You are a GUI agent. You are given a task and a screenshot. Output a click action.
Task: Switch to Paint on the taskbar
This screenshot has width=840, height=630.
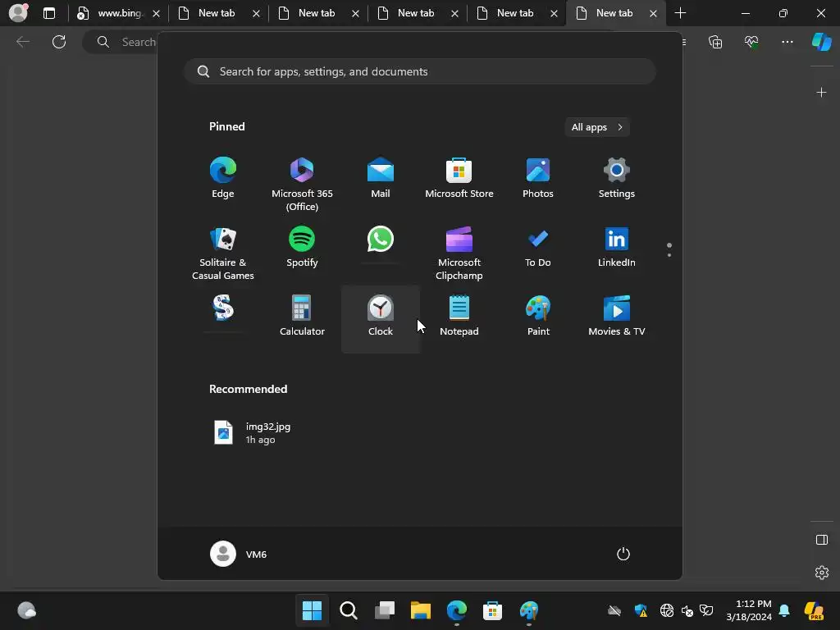pyautogui.click(x=529, y=610)
